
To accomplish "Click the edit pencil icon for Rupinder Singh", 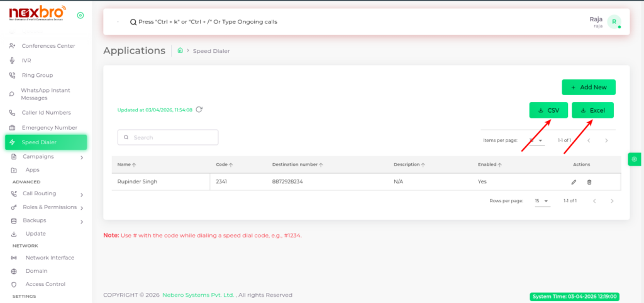I will (574, 182).
